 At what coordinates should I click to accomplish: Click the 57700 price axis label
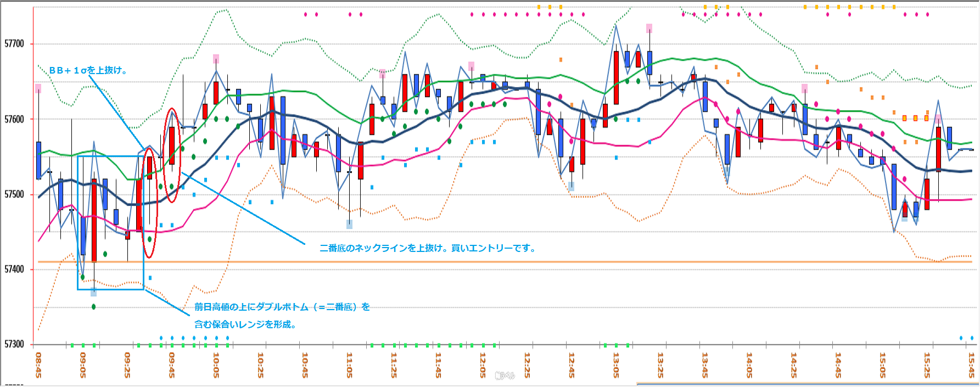[x=14, y=44]
